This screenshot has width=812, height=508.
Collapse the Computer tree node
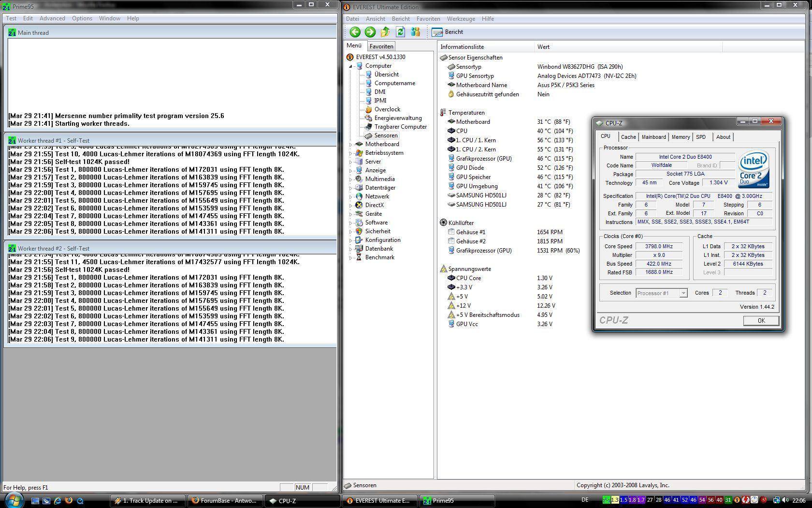coord(350,66)
